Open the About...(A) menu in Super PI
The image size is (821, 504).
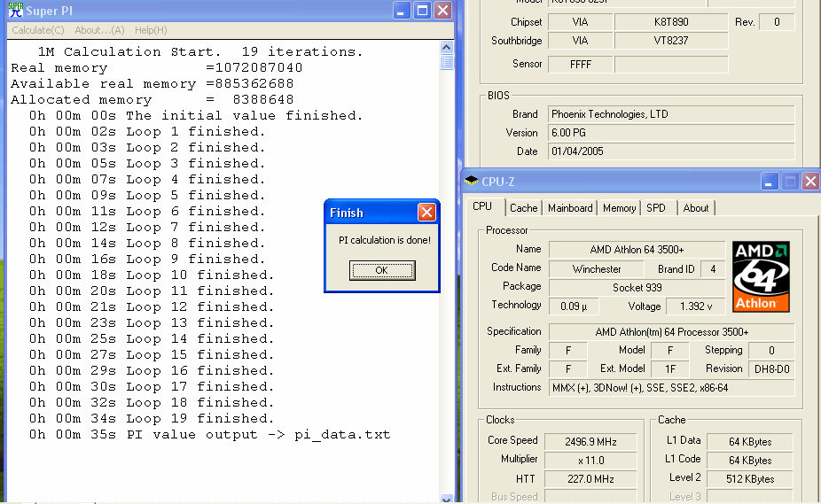coord(99,30)
